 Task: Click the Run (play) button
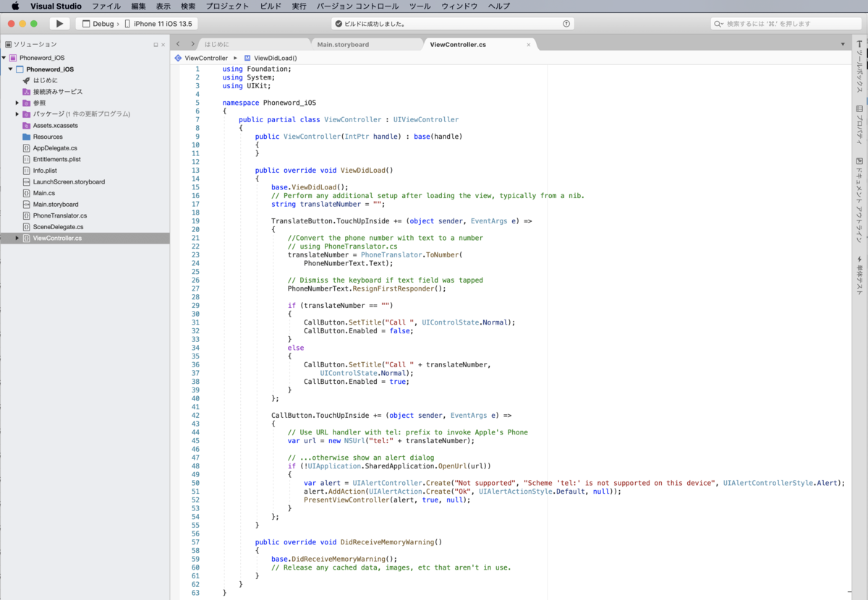pyautogui.click(x=59, y=24)
